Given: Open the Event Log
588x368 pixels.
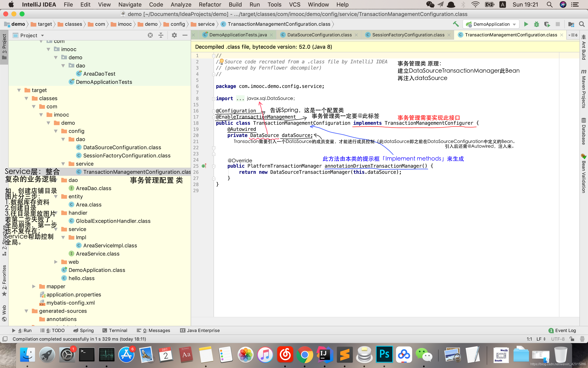Looking at the screenshot, I should (x=562, y=330).
